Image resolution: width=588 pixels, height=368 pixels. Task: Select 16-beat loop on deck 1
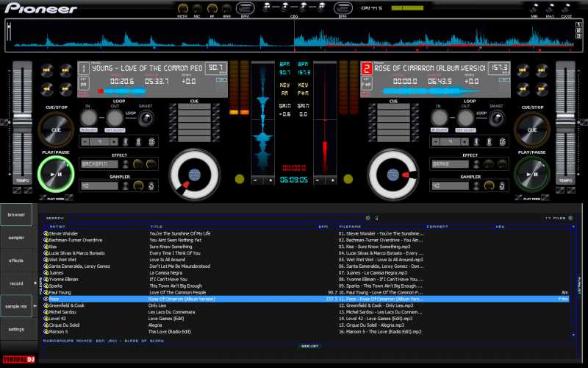coord(151,141)
